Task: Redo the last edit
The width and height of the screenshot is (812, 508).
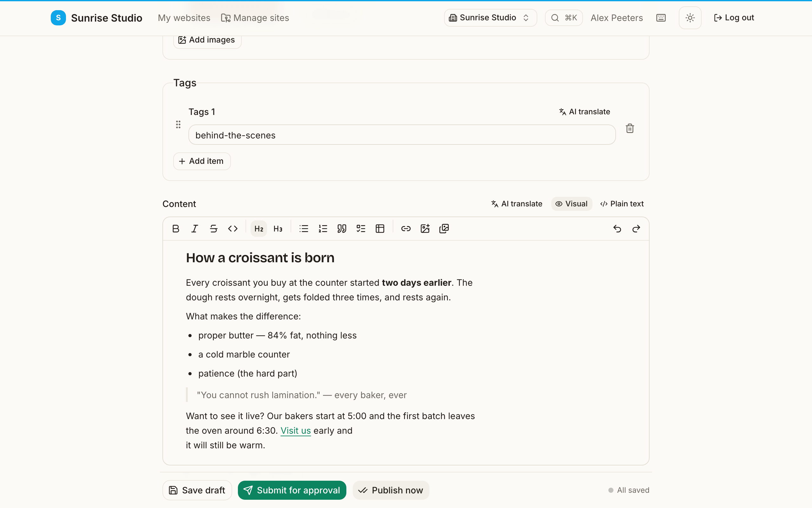Action: 636,229
